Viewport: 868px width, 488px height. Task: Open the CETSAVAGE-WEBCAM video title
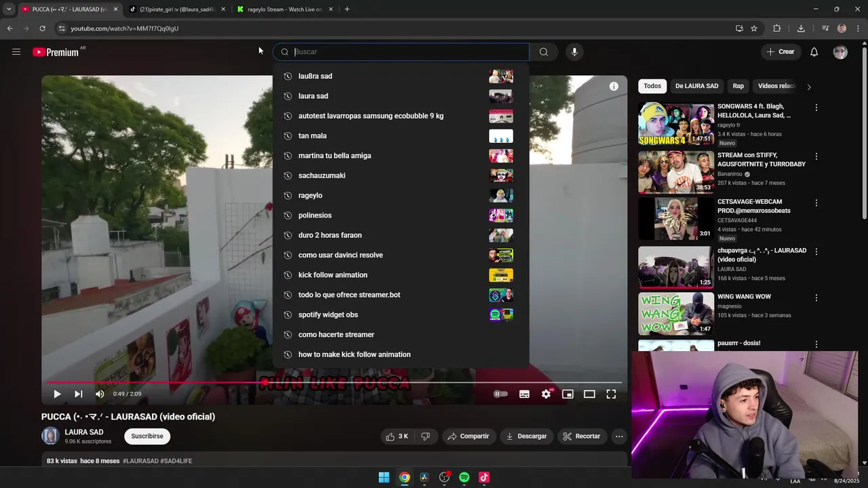[x=754, y=206]
